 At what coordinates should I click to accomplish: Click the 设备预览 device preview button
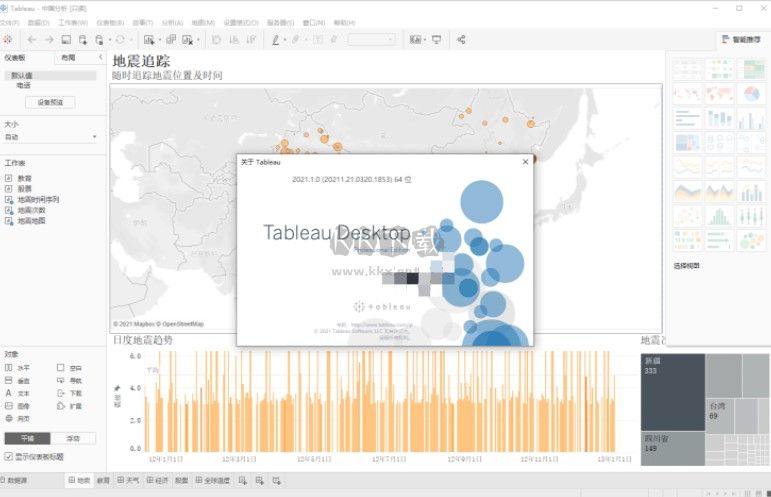[x=50, y=102]
